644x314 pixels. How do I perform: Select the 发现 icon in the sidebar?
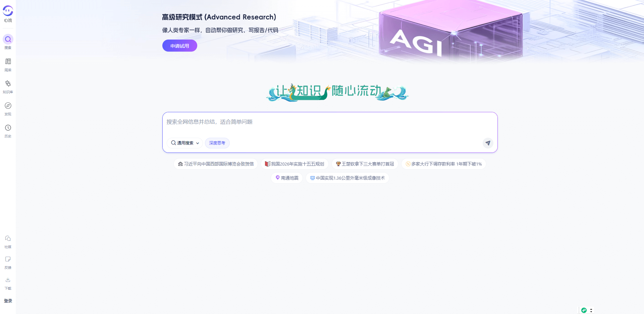[8, 108]
